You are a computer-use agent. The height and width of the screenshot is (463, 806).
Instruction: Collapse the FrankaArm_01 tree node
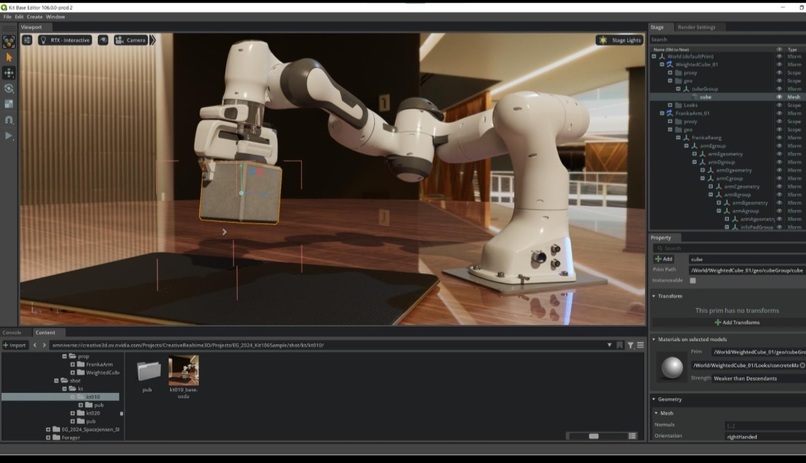pos(662,113)
